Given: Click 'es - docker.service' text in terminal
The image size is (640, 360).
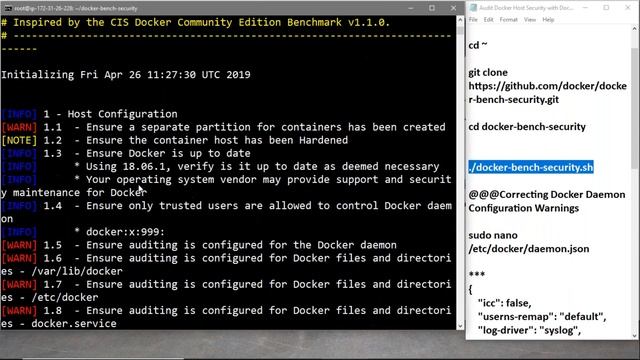Looking at the screenshot, I should point(58,323).
